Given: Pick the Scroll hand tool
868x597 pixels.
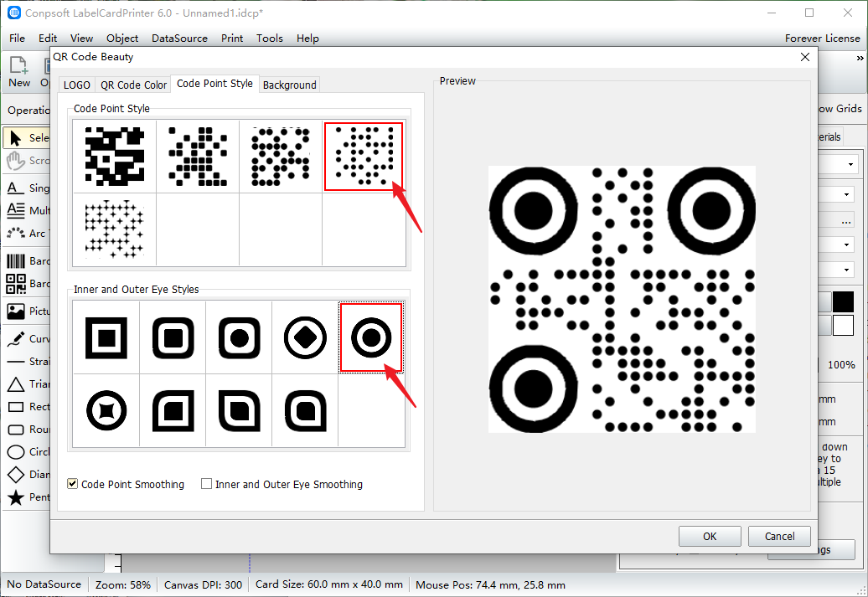Looking at the screenshot, I should click(27, 161).
